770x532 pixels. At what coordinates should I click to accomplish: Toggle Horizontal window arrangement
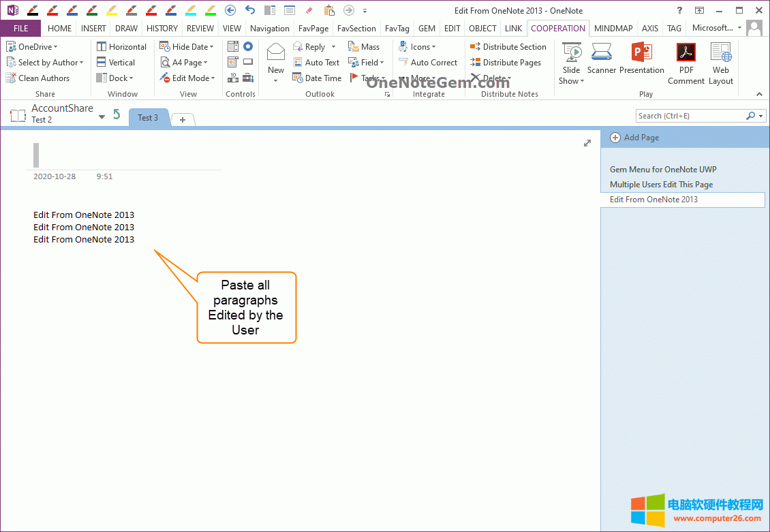click(121, 47)
